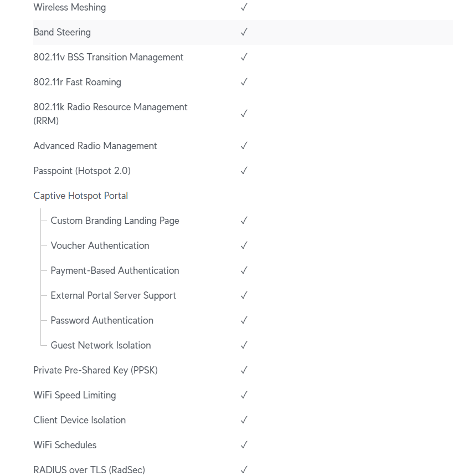Click the checkmark for WiFi Schedules
This screenshot has width=453, height=476.
click(x=244, y=445)
